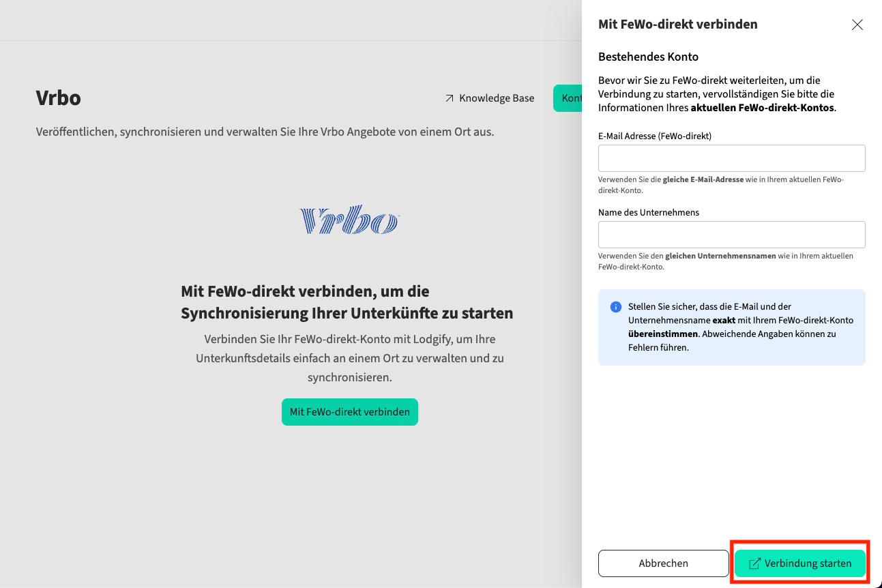882x588 pixels.
Task: Click the Bestehendes Konto section heading
Action: pyautogui.click(x=648, y=57)
